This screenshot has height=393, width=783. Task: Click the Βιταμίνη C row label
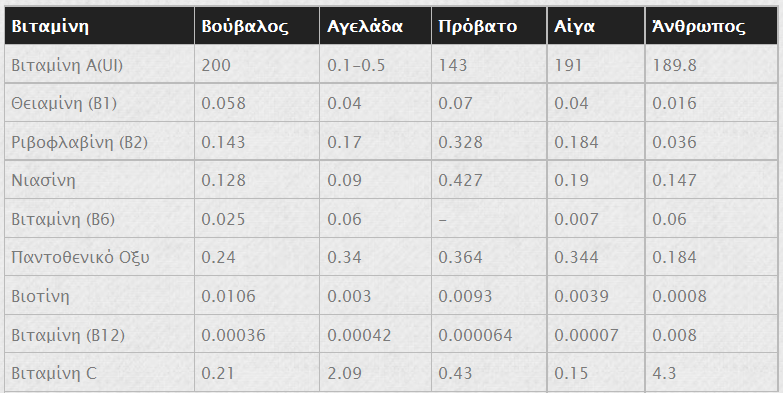point(53,374)
